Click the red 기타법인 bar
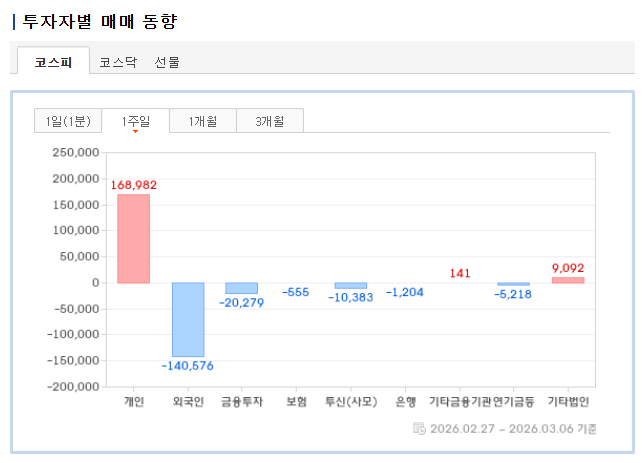642x463 pixels. 568,280
